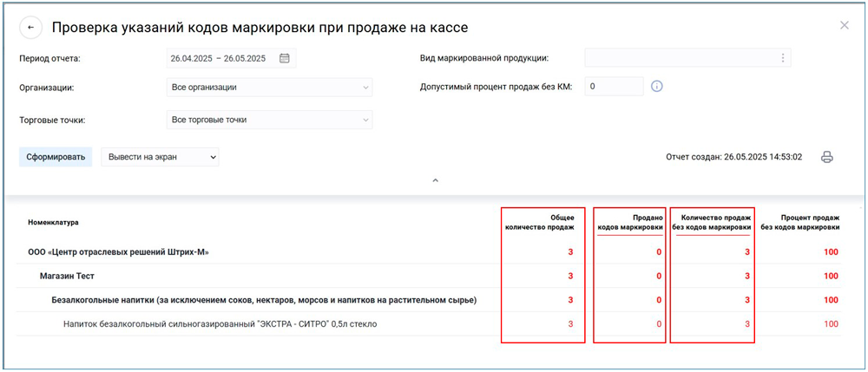Expand the 'Все организации' dropdown

[269, 88]
